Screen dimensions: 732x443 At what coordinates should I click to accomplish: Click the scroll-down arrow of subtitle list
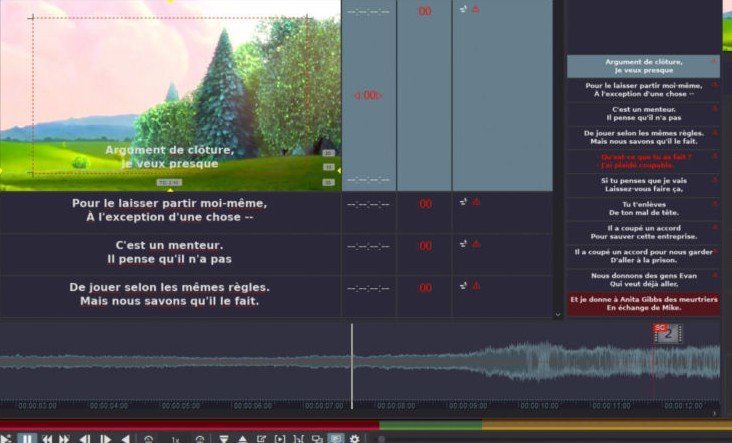(558, 314)
